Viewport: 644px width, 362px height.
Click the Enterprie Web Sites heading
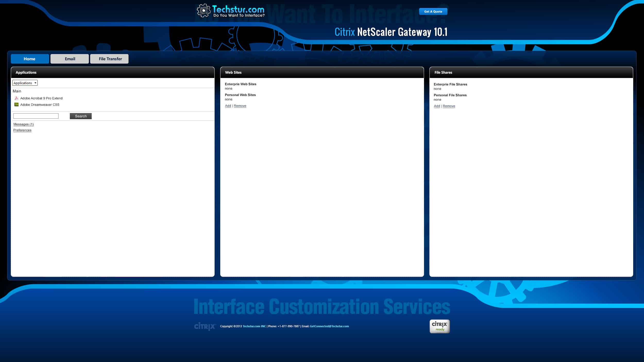(x=241, y=84)
